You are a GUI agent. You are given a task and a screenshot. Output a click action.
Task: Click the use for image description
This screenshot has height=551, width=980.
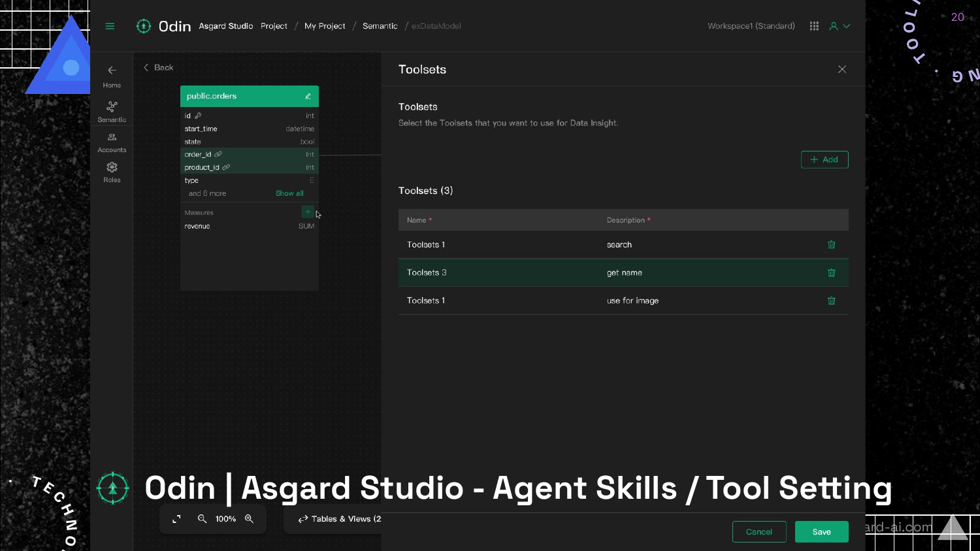click(632, 301)
